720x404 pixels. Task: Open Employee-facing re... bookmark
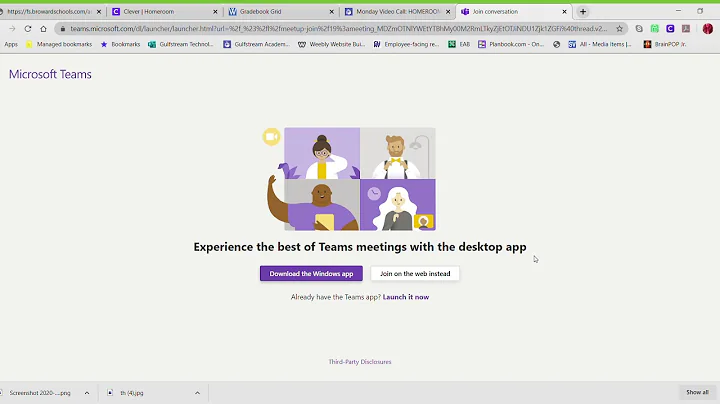coord(406,45)
